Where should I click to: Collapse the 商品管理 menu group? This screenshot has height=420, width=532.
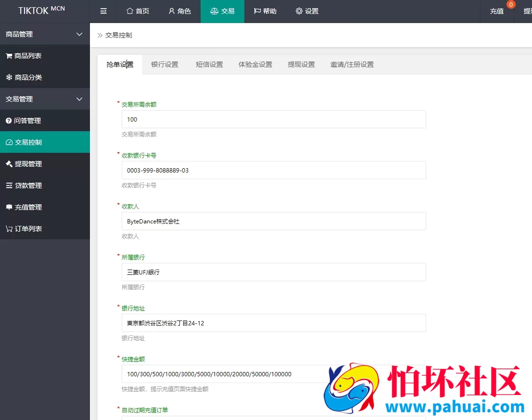(x=45, y=34)
